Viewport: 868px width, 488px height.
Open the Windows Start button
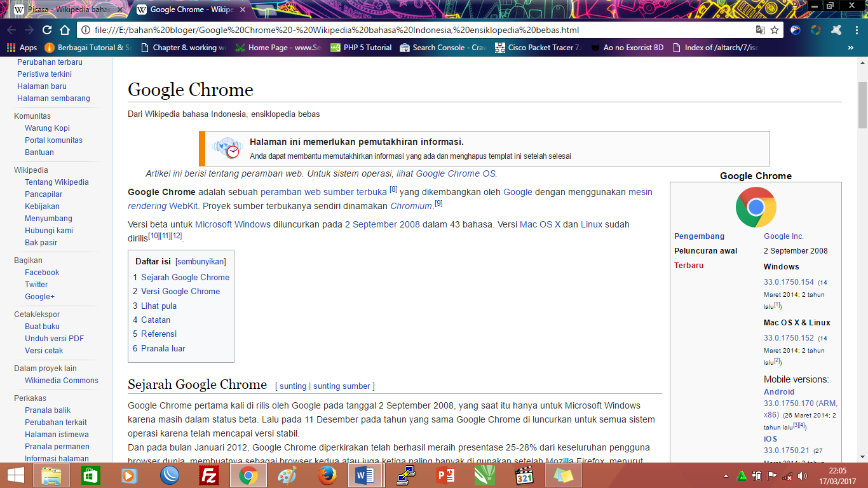click(x=16, y=475)
